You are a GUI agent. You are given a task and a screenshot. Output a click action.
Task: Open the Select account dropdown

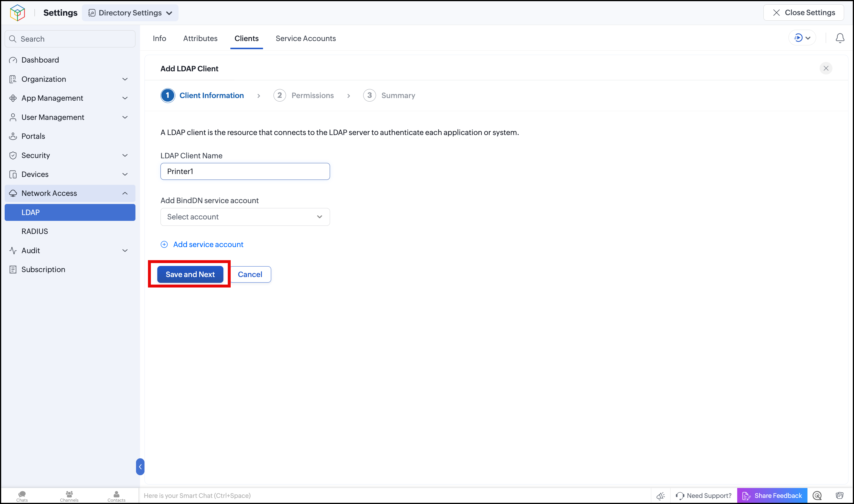[x=245, y=217]
